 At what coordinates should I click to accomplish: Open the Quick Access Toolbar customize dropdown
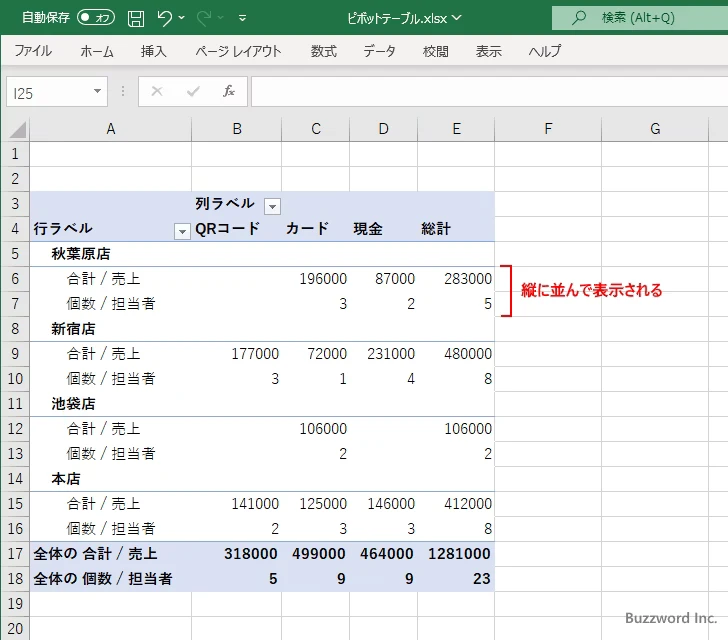(242, 18)
